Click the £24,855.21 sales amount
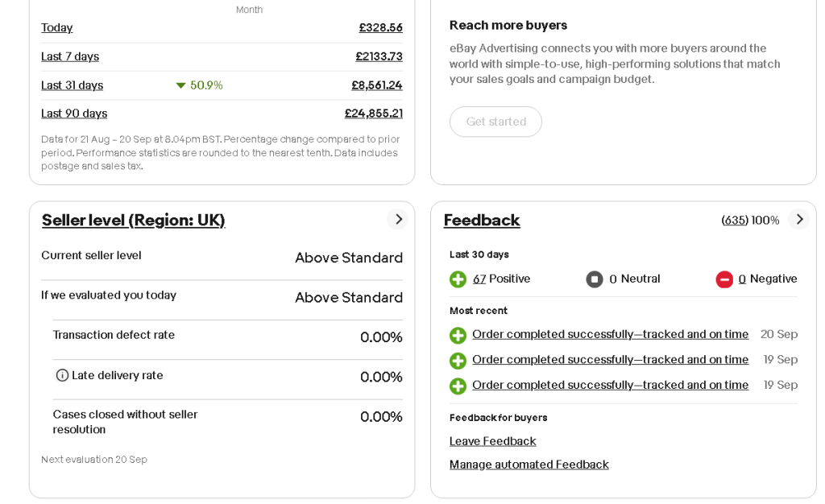825x504 pixels. 373,114
